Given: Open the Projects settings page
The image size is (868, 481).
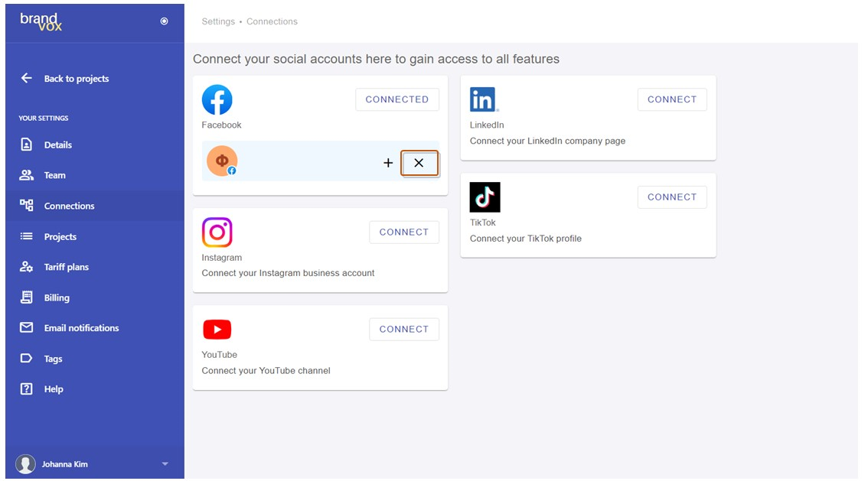Looking at the screenshot, I should (60, 236).
